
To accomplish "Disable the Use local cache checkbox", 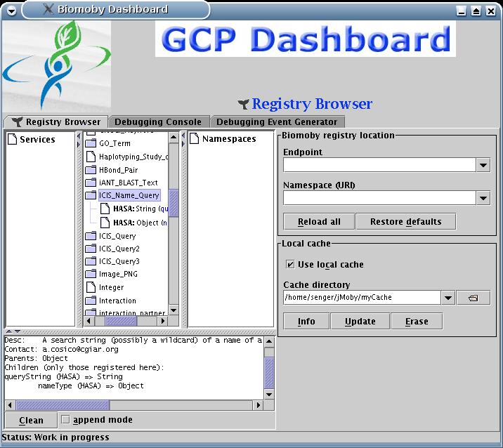I will click(290, 265).
